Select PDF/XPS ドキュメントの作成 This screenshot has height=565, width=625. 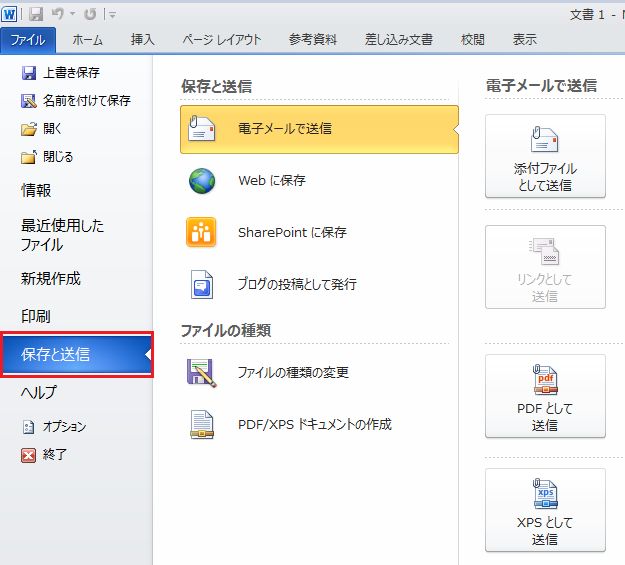click(314, 424)
